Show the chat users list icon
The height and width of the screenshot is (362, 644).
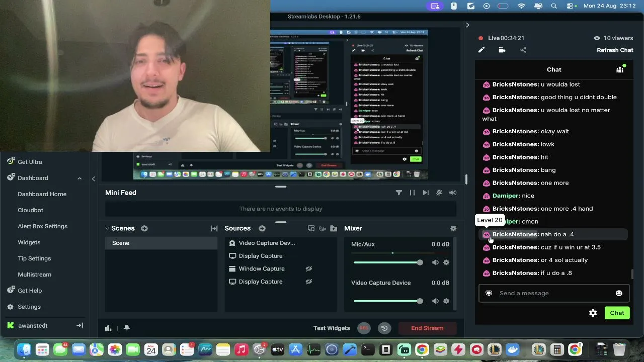[620, 69]
